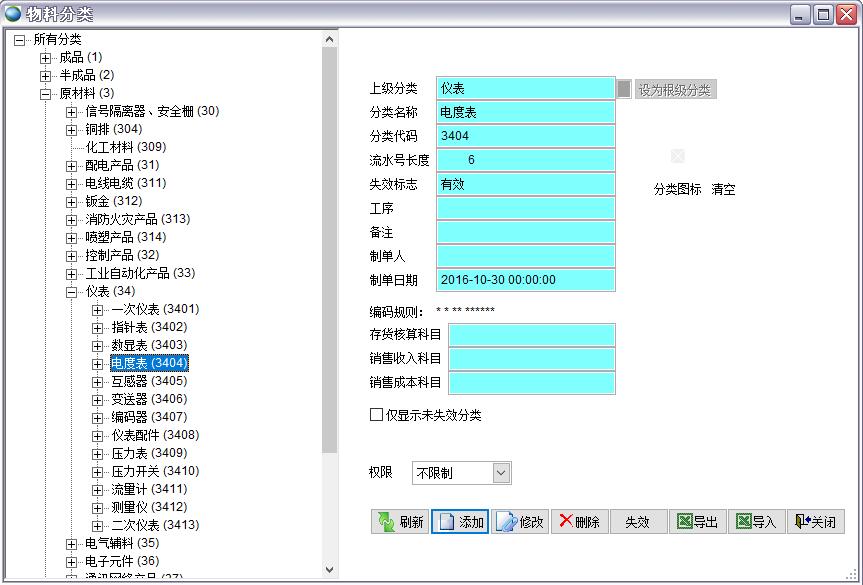The width and height of the screenshot is (863, 585).
Task: Expand the 电气辅料 (35) node
Action: (x=72, y=544)
